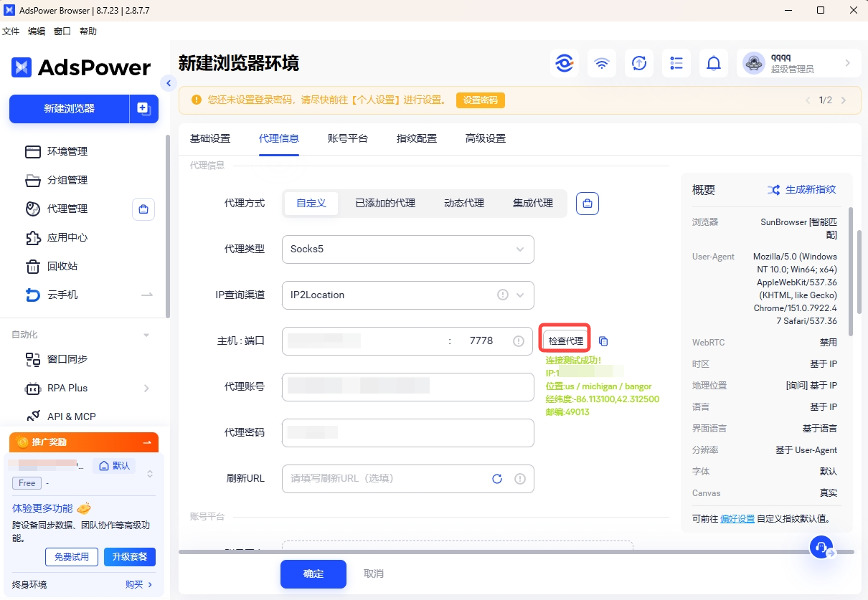Click the 购买 link

click(139, 585)
